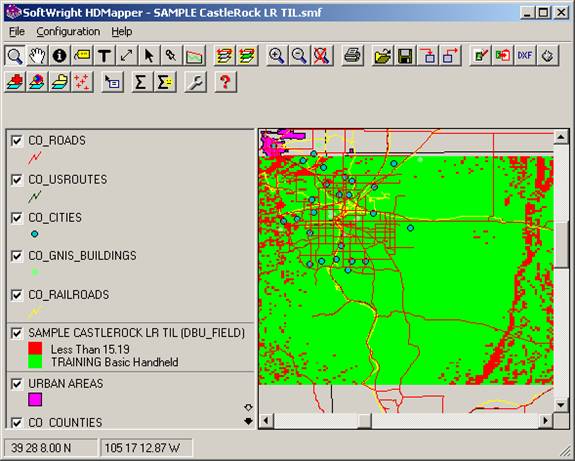Image resolution: width=575 pixels, height=461 pixels.
Task: Click the map's vertical scrollbar down arrow
Action: point(561,405)
